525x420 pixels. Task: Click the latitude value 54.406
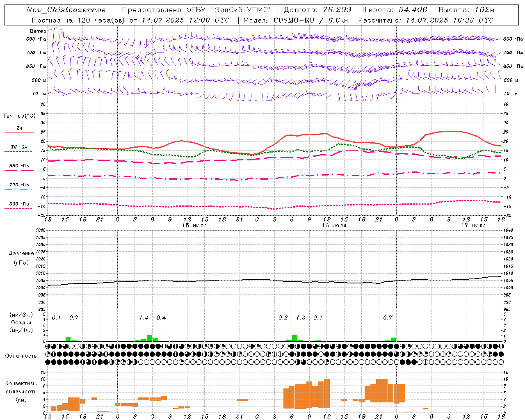pyautogui.click(x=413, y=10)
